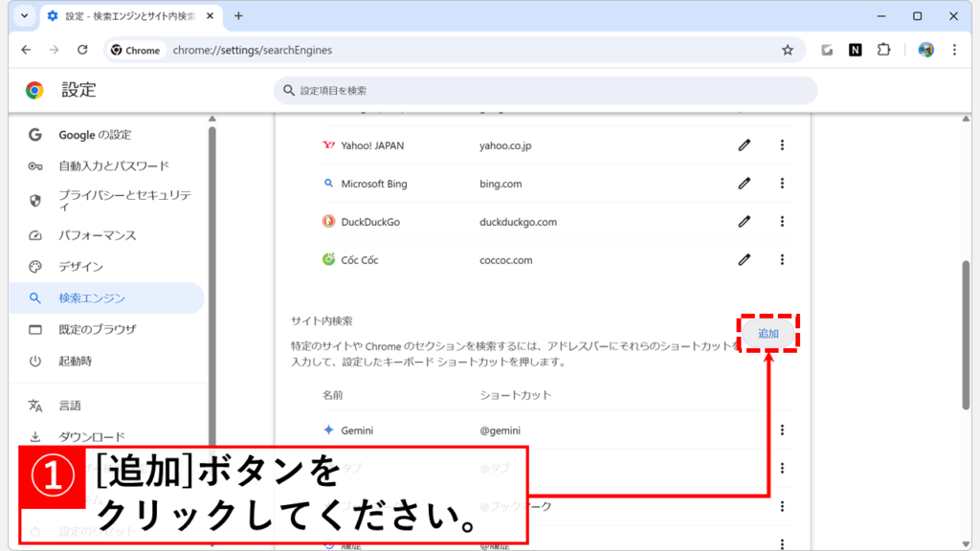Open more actions for Yahoo! JAPAN
This screenshot has height=551, width=980.
coord(782,145)
